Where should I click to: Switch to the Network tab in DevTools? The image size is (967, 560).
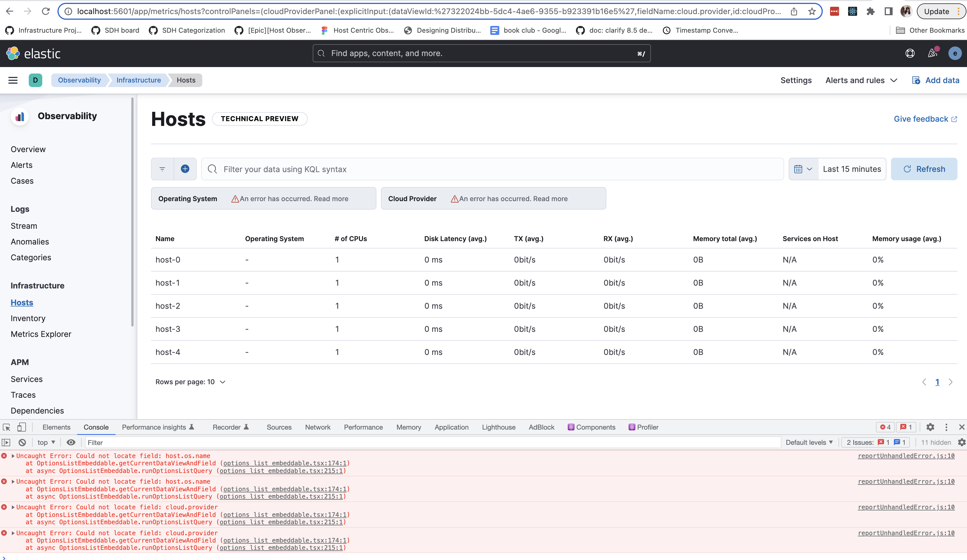(317, 427)
